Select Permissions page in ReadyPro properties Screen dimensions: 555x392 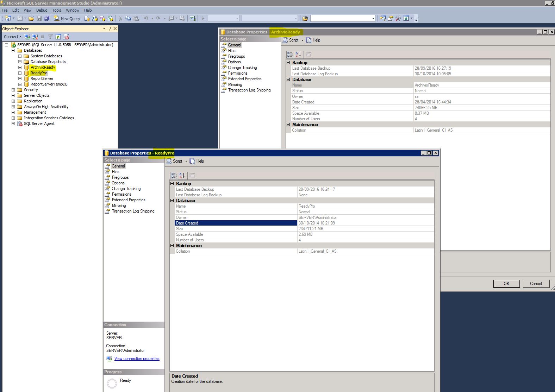121,194
